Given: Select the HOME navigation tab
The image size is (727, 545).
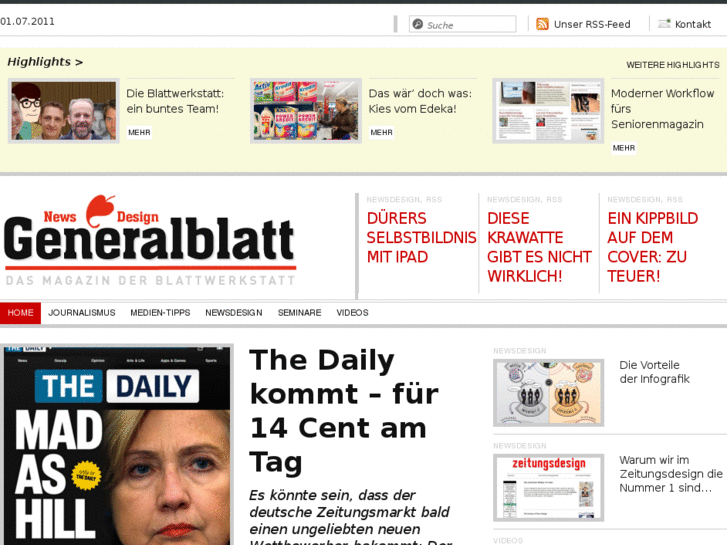Looking at the screenshot, I should click(x=20, y=313).
